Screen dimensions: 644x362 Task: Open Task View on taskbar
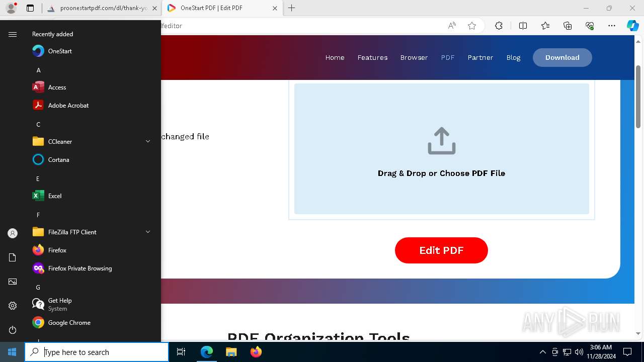point(181,352)
